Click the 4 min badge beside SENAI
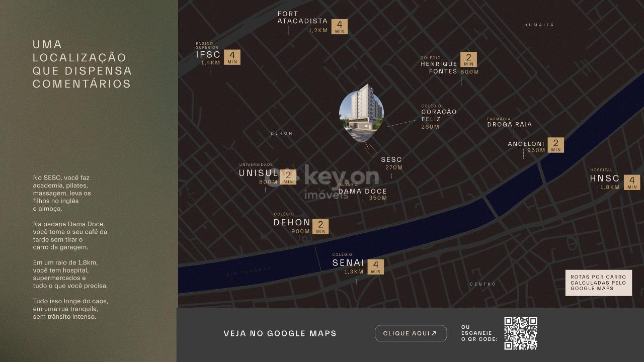The image size is (644, 362). click(x=375, y=267)
